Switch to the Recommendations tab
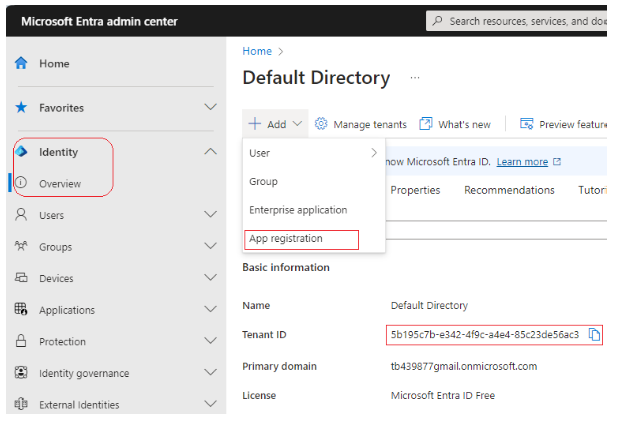The height and width of the screenshot is (426, 618). pyautogui.click(x=509, y=190)
